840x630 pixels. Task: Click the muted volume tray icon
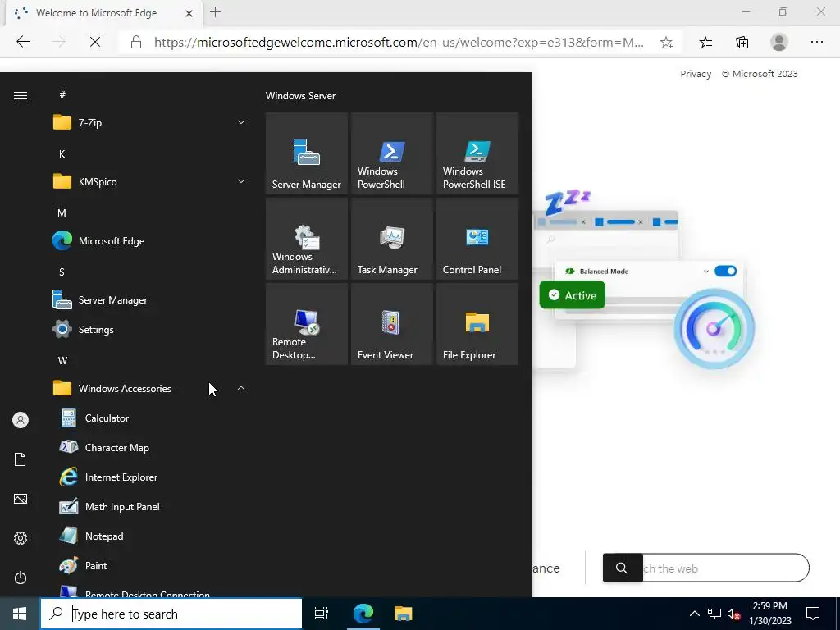(733, 614)
